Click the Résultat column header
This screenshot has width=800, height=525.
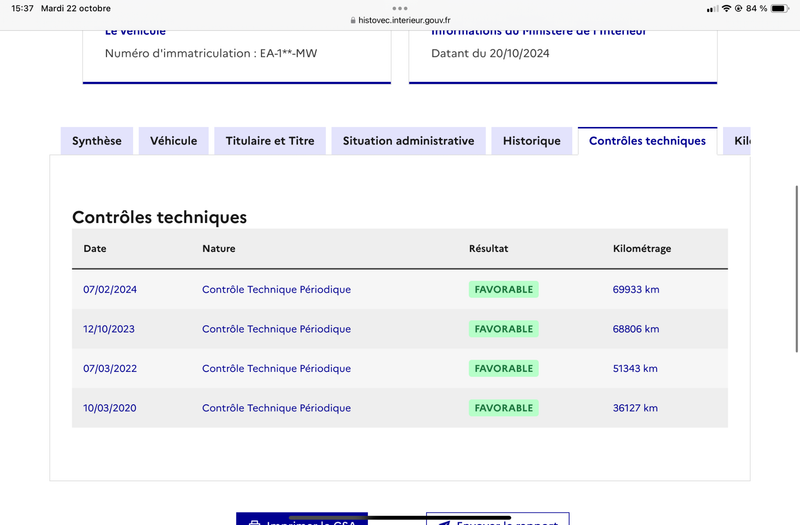click(x=488, y=248)
